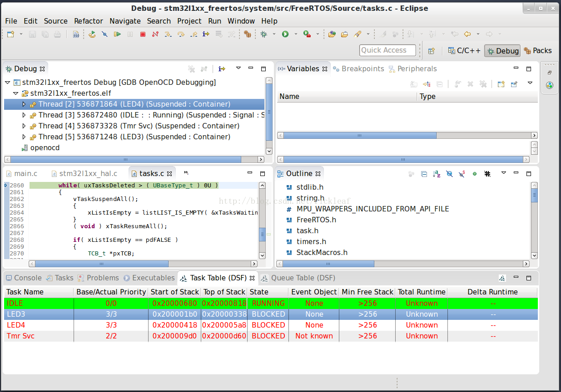This screenshot has width=561, height=392.
Task: Click the Task Name column header
Action: [39, 292]
